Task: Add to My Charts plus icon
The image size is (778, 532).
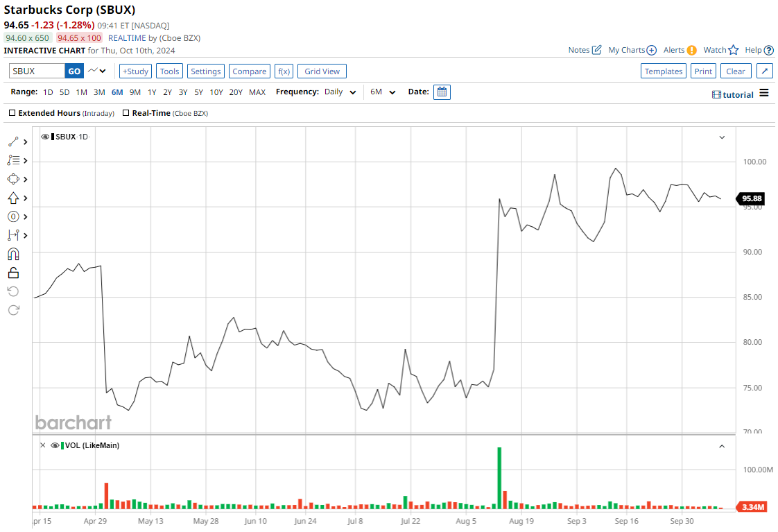Action: 652,50
